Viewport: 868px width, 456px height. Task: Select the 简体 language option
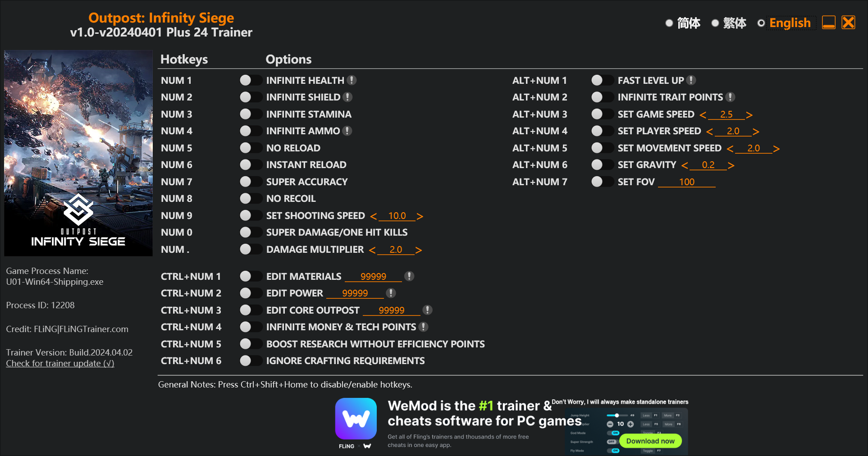tap(669, 23)
